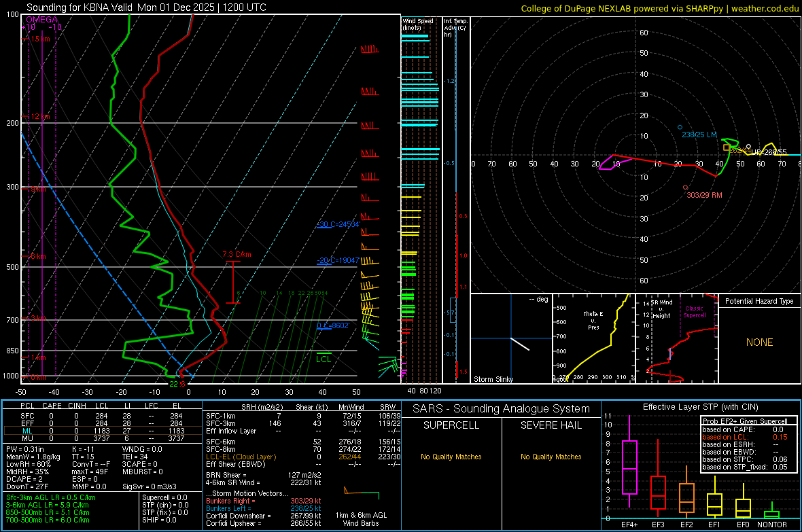Screen dimensions: 802x532
Task: Click the Bunkers Left = 238/25 kt line
Action: [264, 508]
